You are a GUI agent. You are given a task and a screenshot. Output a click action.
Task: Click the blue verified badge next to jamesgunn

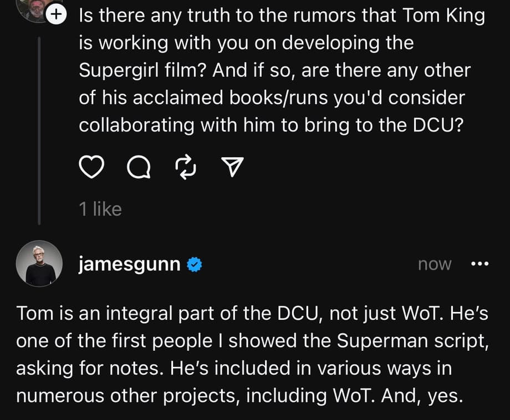(x=193, y=264)
